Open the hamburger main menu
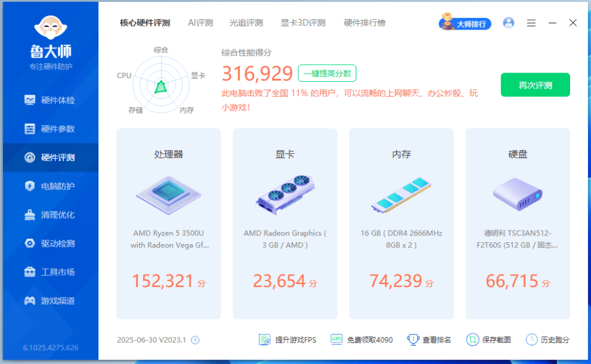The image size is (591, 364). [531, 23]
